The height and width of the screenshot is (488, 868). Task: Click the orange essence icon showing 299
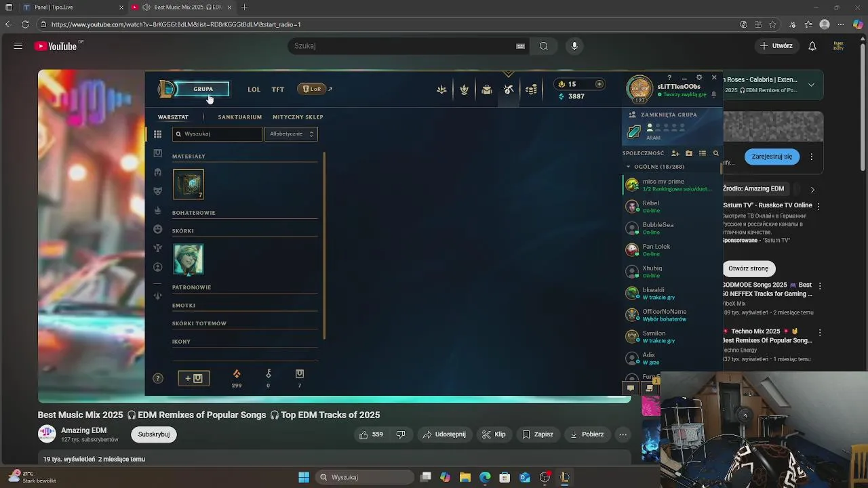point(237,374)
